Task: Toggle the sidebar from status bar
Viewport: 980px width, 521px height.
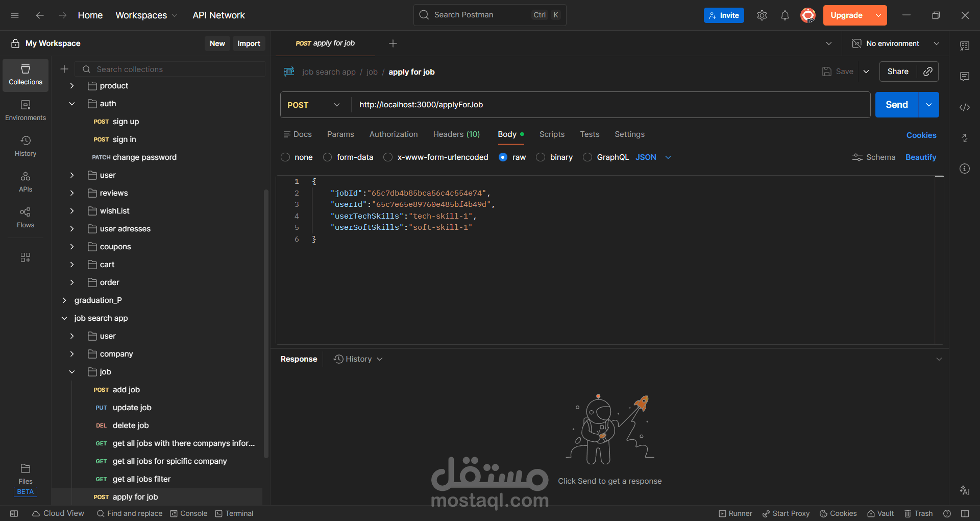Action: click(14, 513)
